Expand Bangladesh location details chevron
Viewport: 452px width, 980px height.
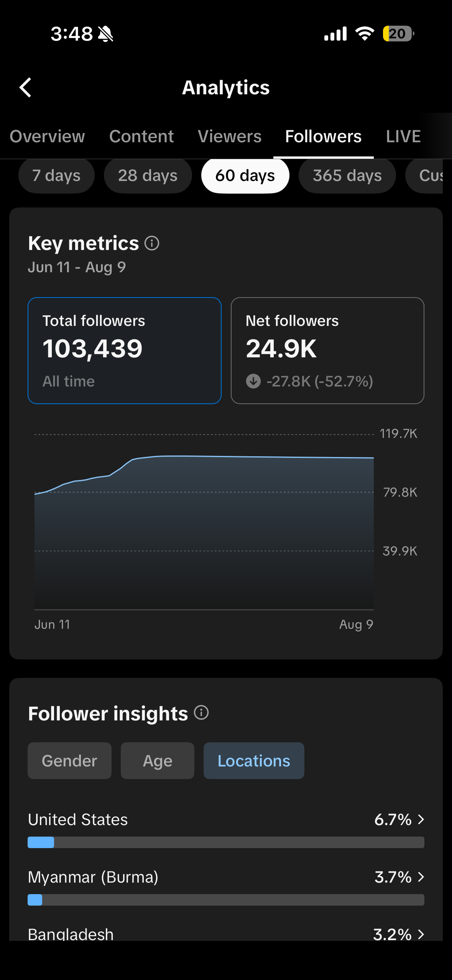(421, 934)
